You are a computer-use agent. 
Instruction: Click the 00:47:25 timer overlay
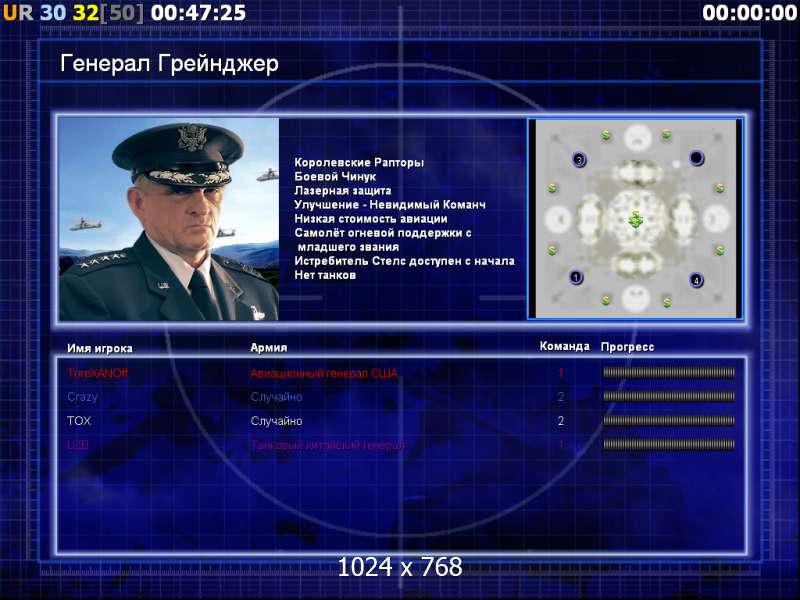[x=198, y=12]
